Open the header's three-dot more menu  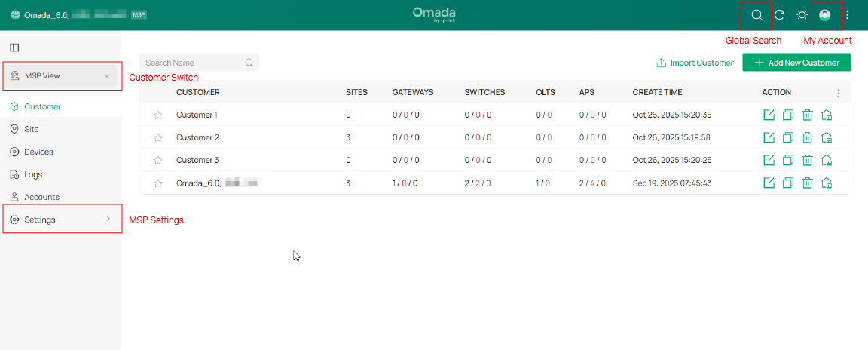848,15
